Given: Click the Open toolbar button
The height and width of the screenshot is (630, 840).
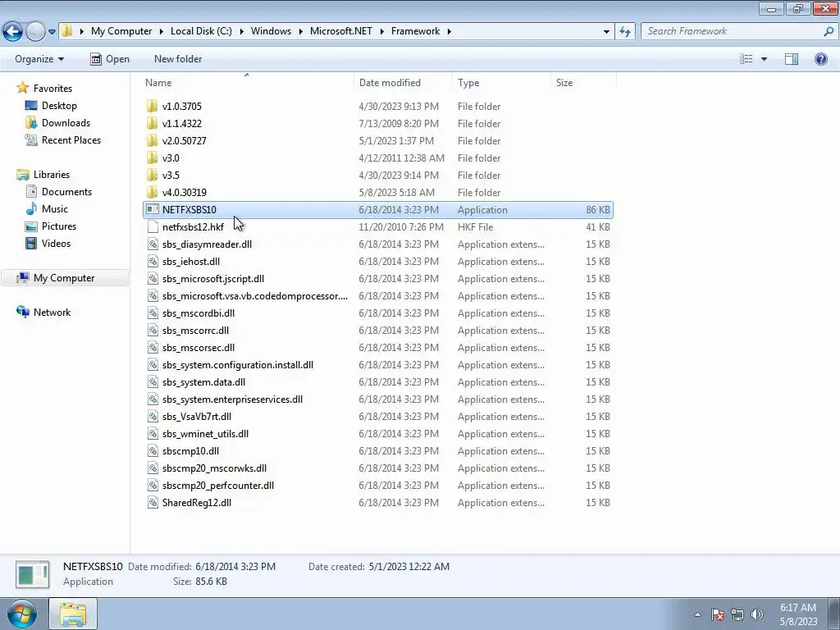Looking at the screenshot, I should coord(110,59).
